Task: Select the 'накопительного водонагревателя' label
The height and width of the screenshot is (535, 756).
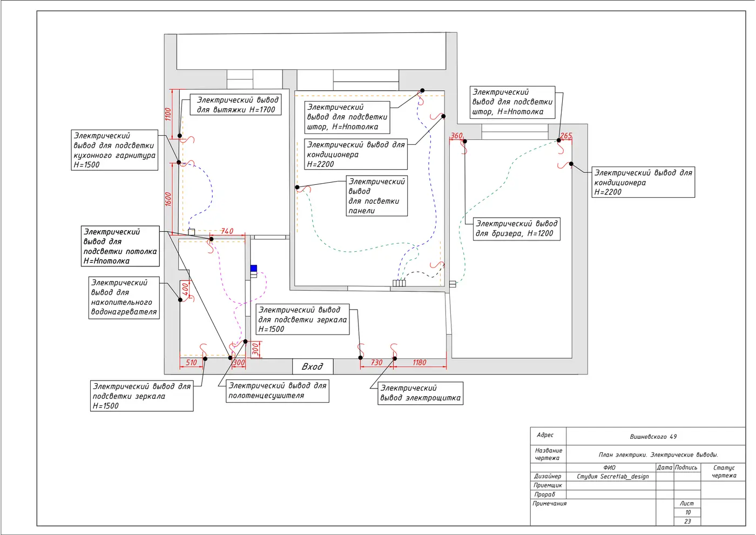Action: pyautogui.click(x=124, y=298)
